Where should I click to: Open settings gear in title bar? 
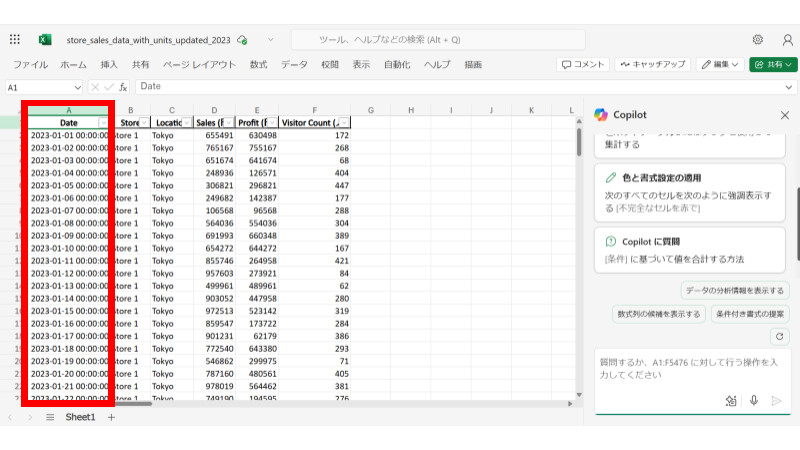(x=757, y=39)
